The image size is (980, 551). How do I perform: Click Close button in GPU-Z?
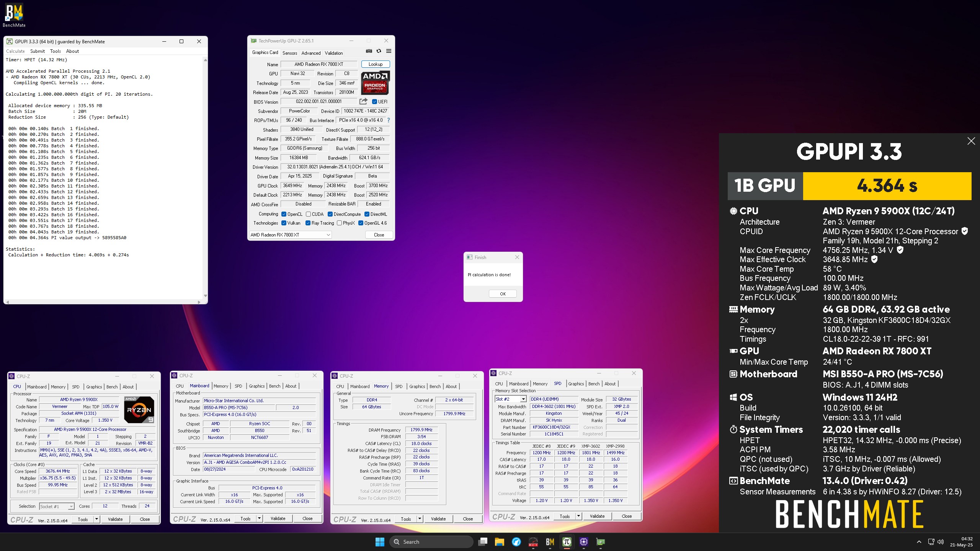(379, 235)
